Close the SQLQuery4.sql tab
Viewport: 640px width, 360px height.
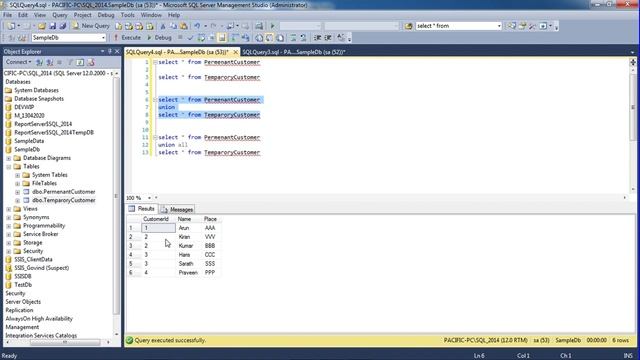[x=236, y=52]
